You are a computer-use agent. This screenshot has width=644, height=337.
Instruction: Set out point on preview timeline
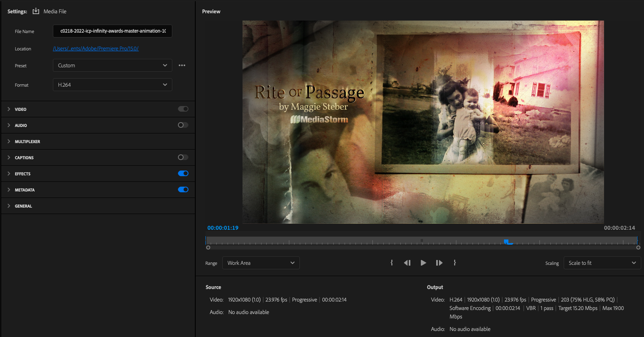[x=455, y=263]
